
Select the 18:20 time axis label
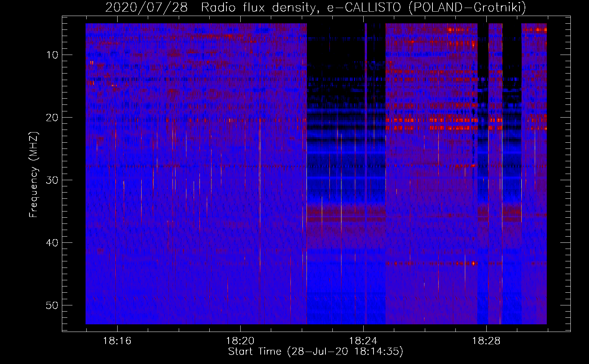pos(240,341)
